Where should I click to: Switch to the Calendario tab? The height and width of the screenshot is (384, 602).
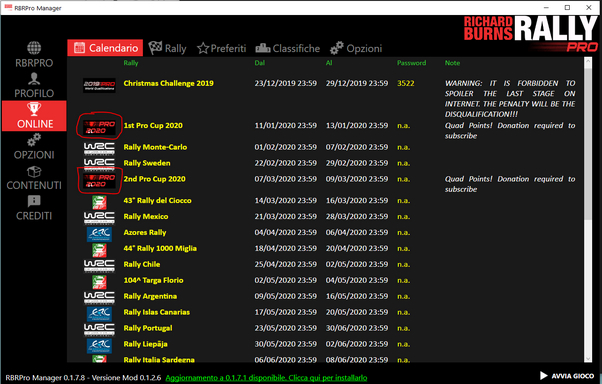click(x=105, y=48)
